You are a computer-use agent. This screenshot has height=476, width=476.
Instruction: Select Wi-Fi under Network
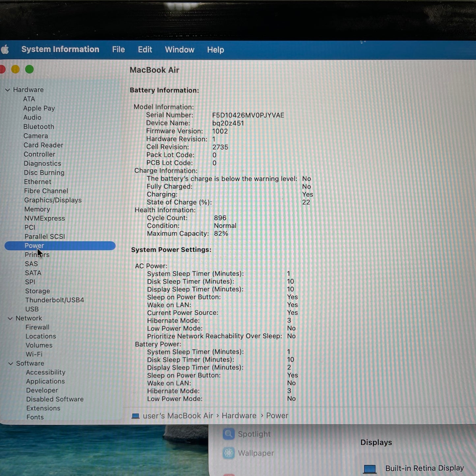(x=34, y=354)
